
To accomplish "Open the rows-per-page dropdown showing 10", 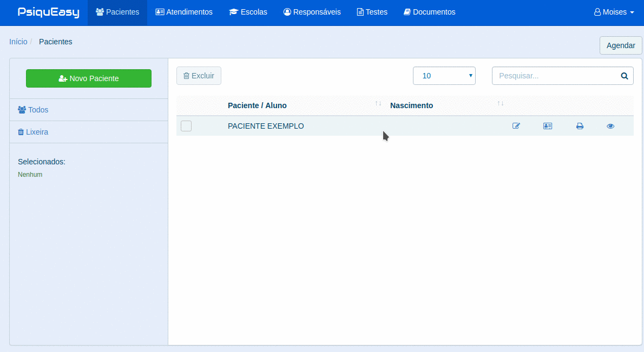I will (x=444, y=76).
